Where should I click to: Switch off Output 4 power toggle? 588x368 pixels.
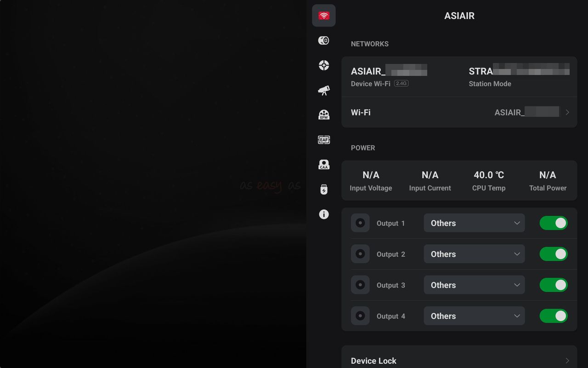[x=553, y=316]
